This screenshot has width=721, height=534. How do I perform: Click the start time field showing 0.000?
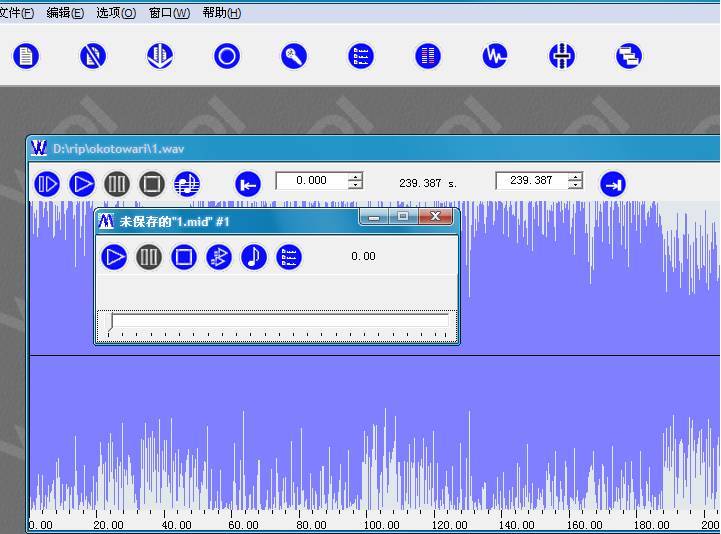tap(311, 180)
